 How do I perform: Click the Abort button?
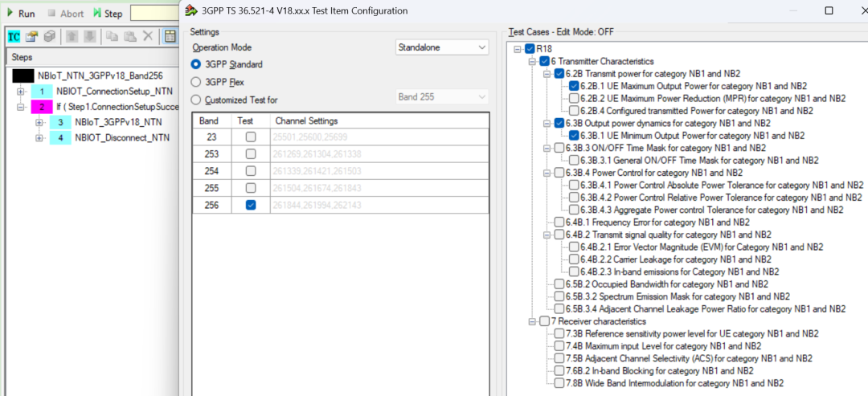tap(64, 13)
